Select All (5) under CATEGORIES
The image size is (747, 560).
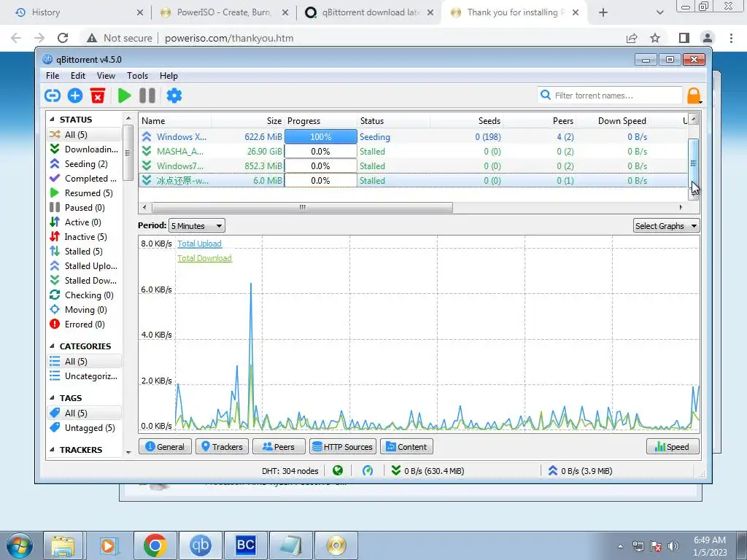tap(84, 362)
